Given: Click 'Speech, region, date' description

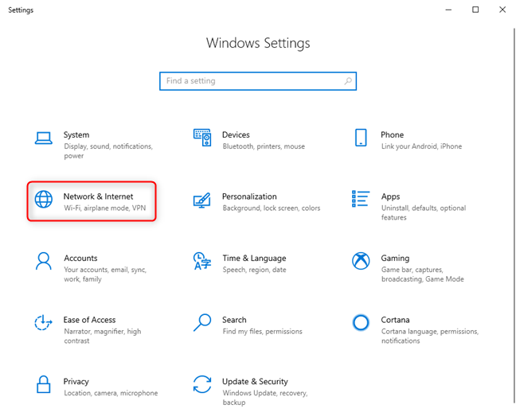Looking at the screenshot, I should [x=254, y=270].
